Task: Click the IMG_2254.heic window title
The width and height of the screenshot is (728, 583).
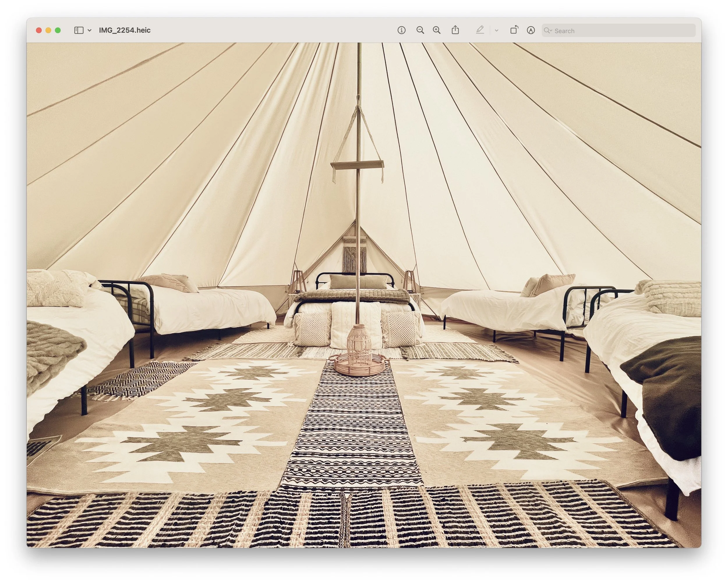Action: pos(125,30)
